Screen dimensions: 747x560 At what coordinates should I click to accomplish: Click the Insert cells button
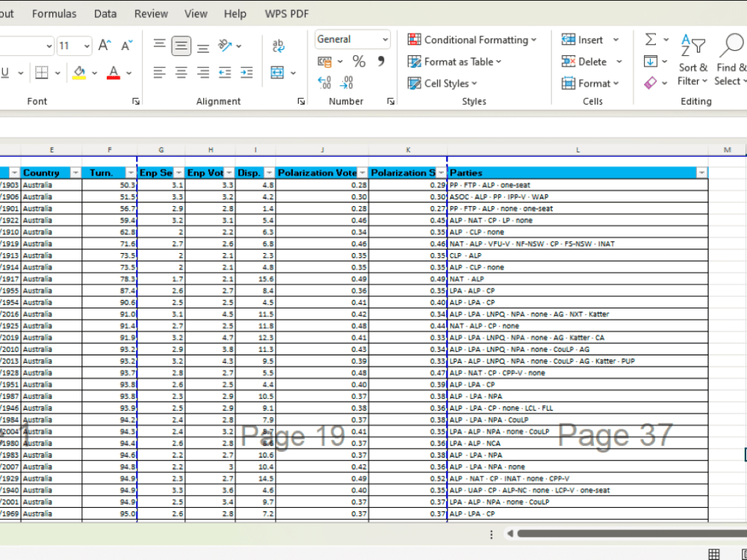582,40
